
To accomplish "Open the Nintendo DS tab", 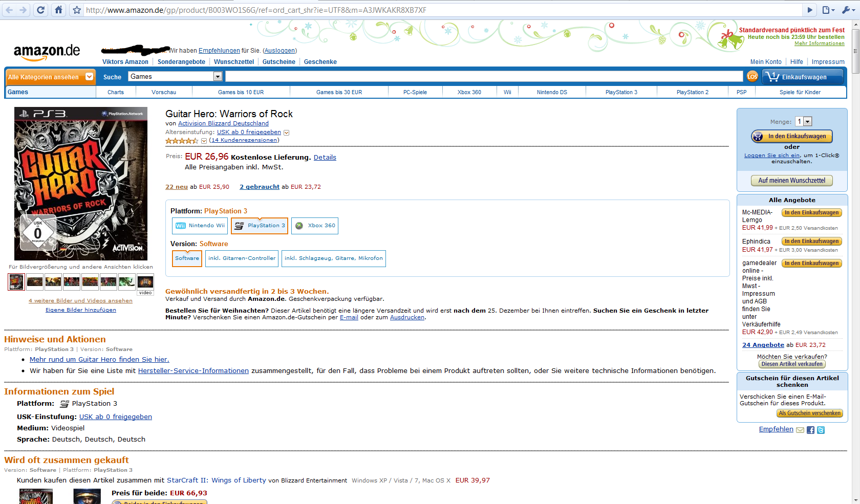I will pyautogui.click(x=552, y=92).
